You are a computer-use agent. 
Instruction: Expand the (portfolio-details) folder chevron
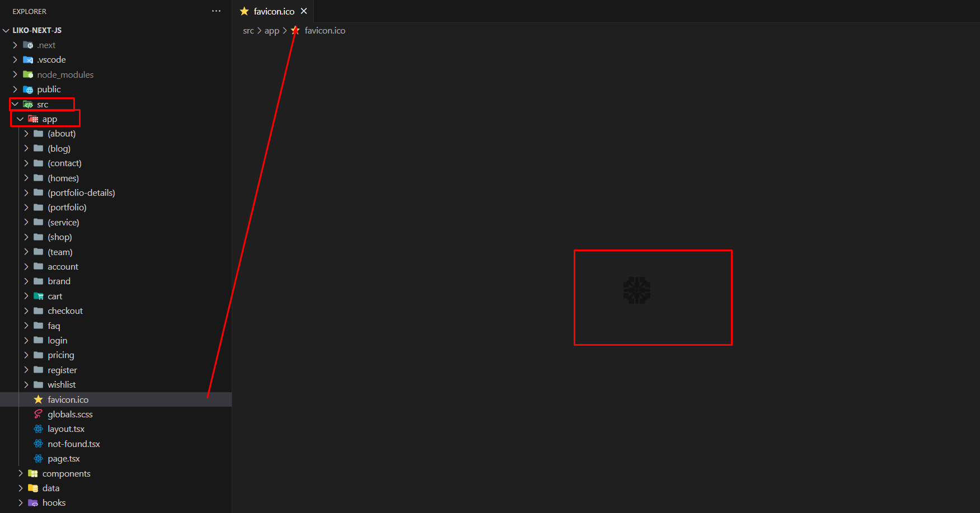[x=26, y=192]
